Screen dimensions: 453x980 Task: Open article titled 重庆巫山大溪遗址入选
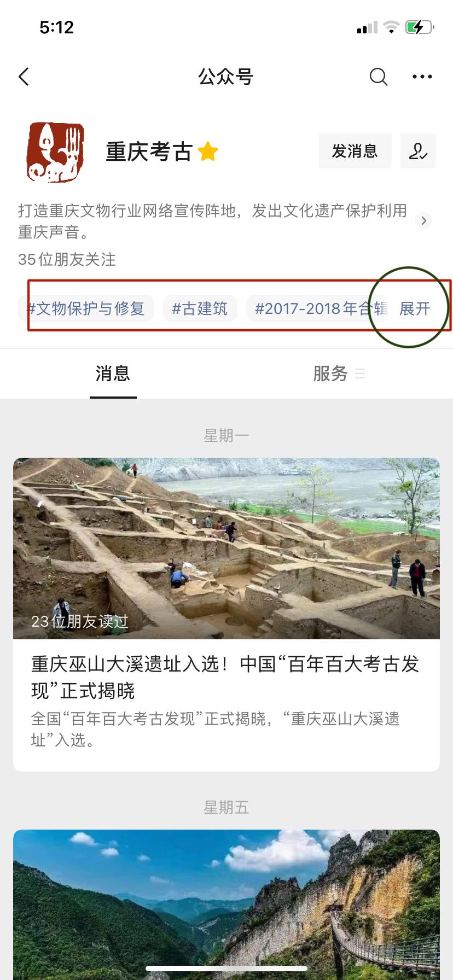(x=225, y=678)
